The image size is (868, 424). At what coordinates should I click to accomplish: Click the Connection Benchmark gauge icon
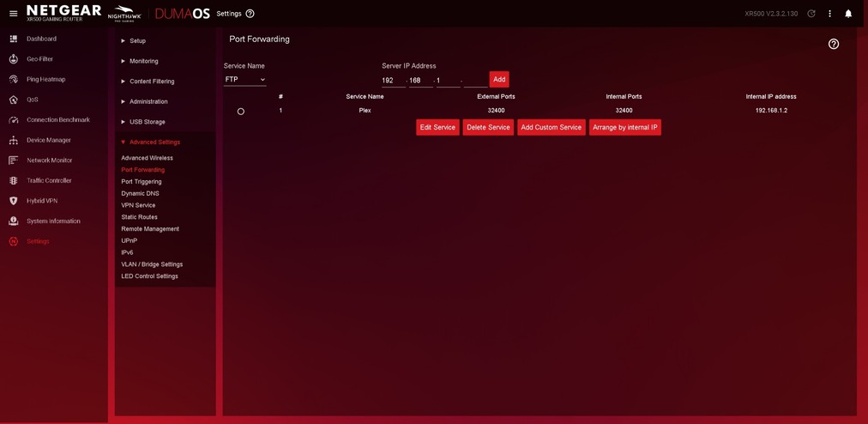[x=13, y=119]
